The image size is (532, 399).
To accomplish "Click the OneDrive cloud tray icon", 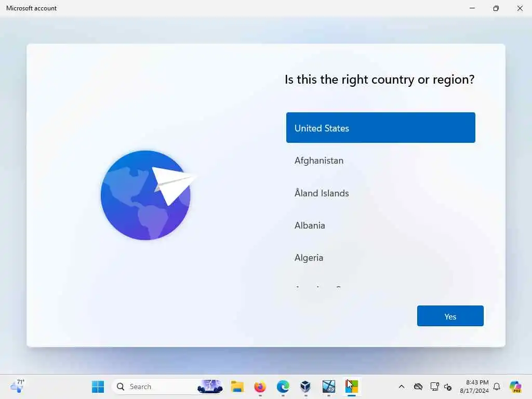I will click(418, 387).
